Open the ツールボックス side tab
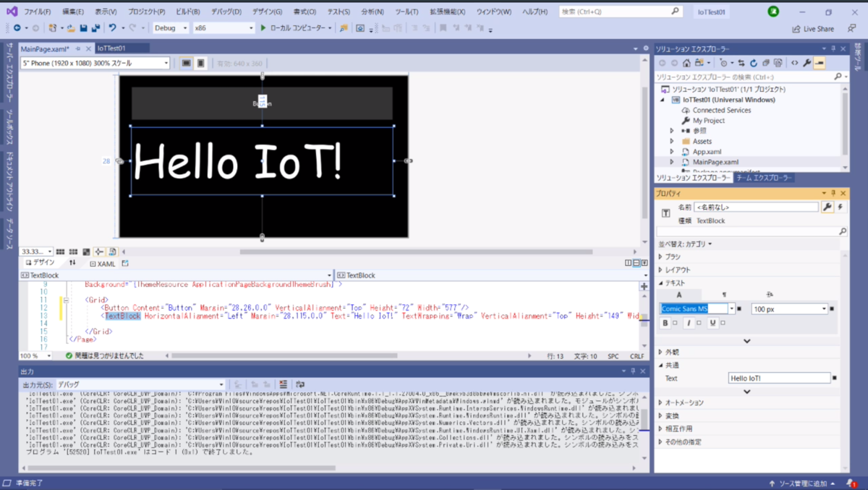 point(9,129)
